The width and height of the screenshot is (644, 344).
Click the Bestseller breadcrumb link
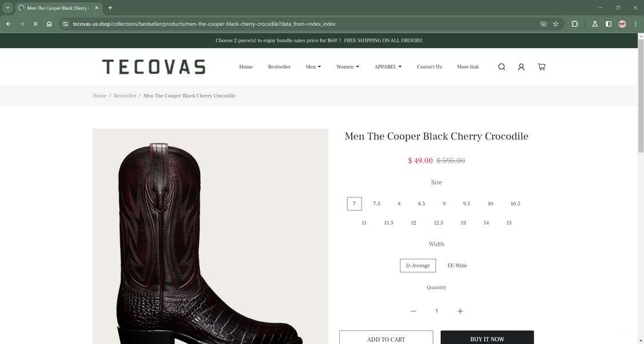point(125,95)
